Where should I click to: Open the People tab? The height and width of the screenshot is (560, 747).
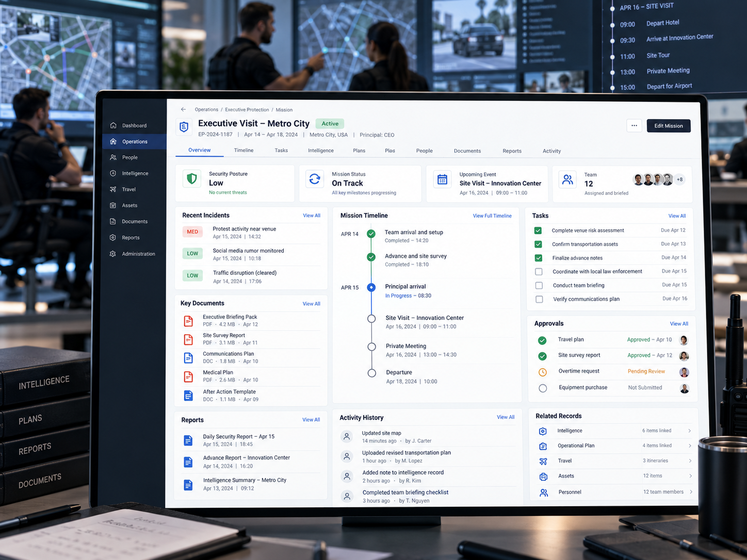point(425,151)
